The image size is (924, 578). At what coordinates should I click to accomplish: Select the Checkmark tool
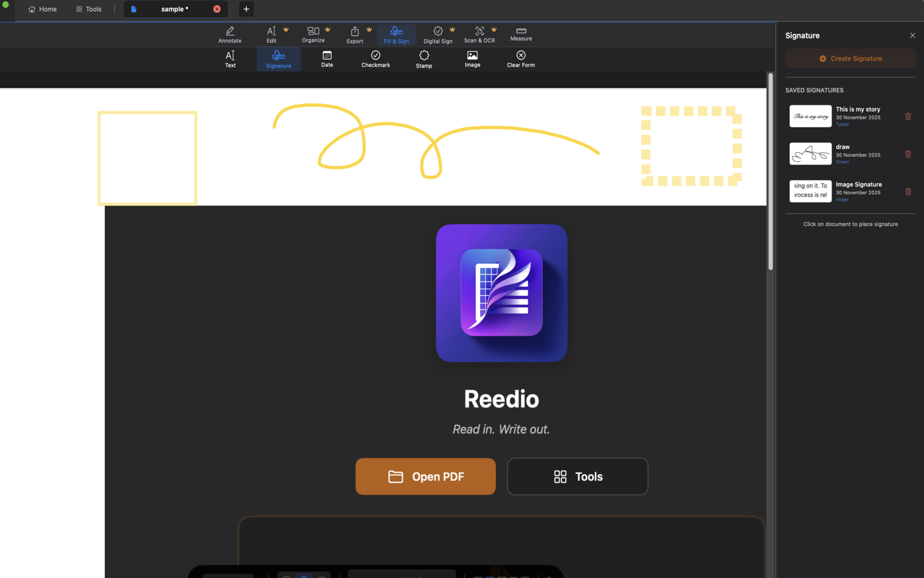click(x=375, y=59)
